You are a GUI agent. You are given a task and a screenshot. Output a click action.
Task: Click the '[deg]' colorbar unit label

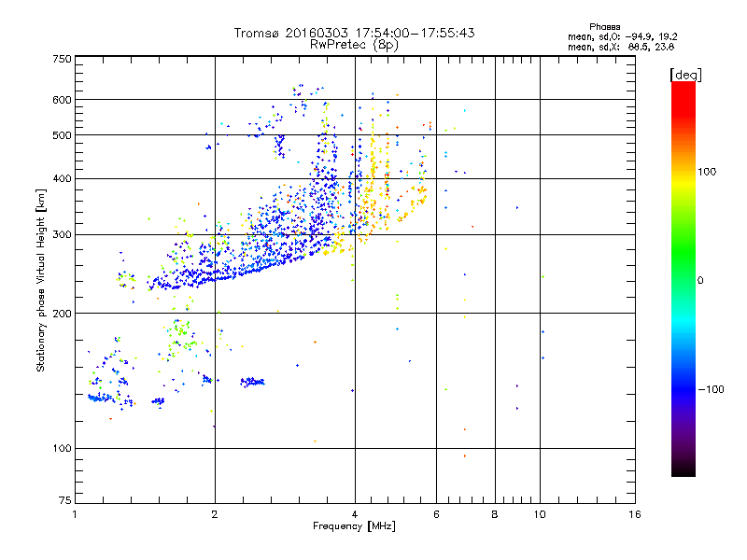pos(685,75)
